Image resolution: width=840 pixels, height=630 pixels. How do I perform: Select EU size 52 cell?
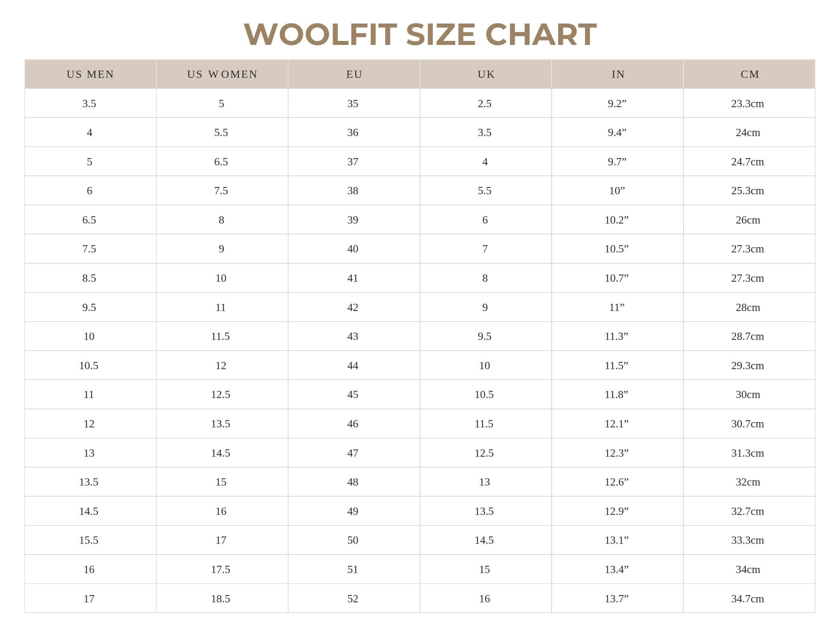pos(353,599)
